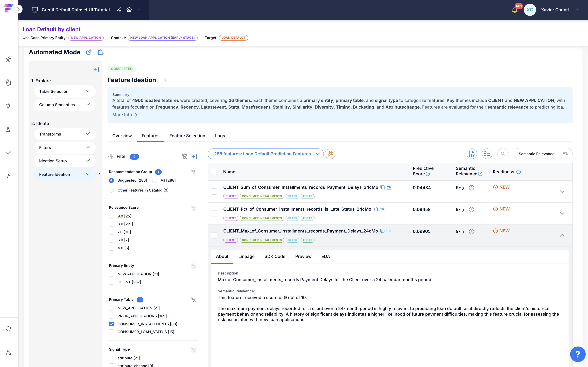
Task: Check the 8.0 [221] relevance score box
Action: (x=111, y=224)
